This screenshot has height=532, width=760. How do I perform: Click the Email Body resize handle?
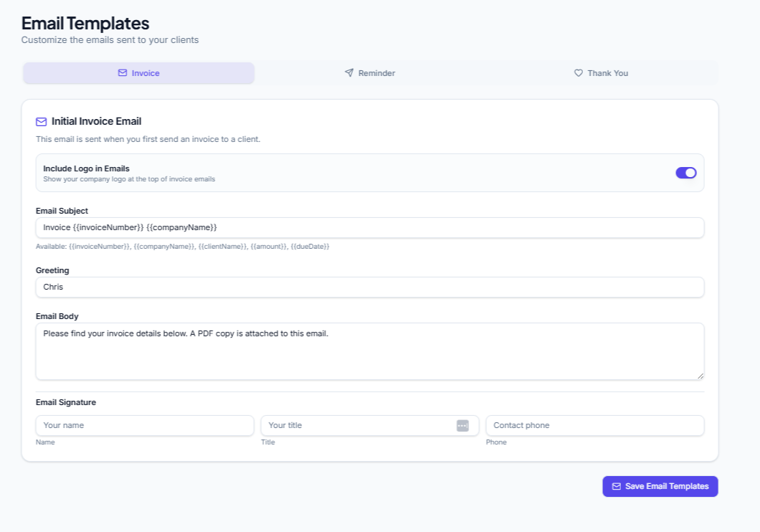(700, 376)
